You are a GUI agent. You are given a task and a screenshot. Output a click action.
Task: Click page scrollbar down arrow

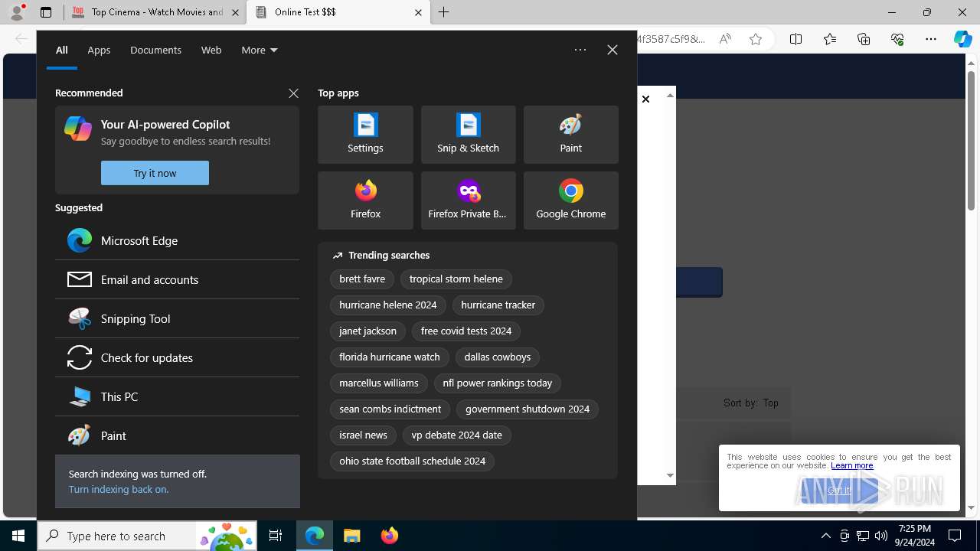(972, 507)
